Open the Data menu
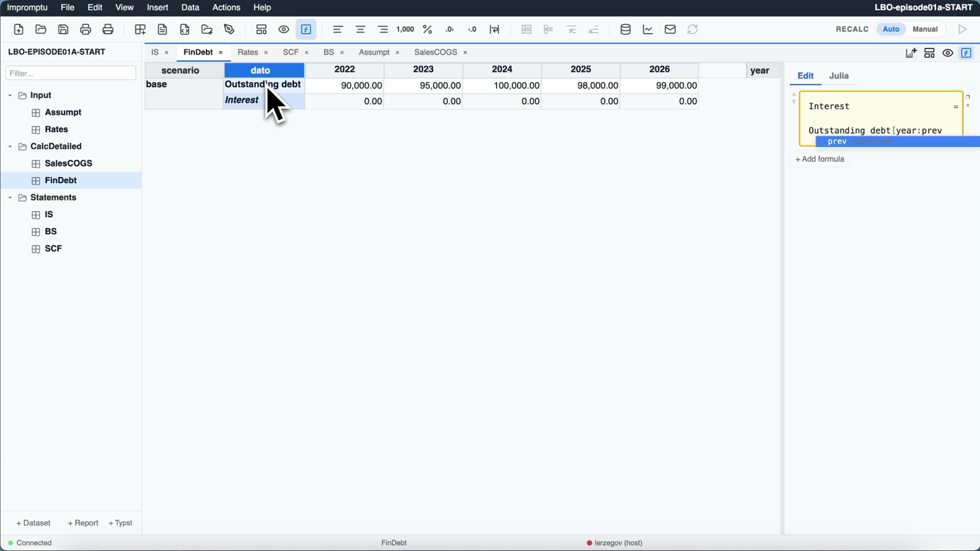Screen dimensions: 980x551 coord(190,7)
